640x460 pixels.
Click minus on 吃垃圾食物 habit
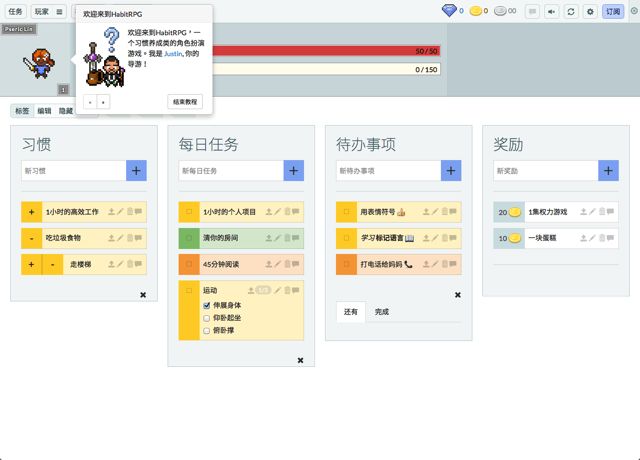click(x=31, y=238)
